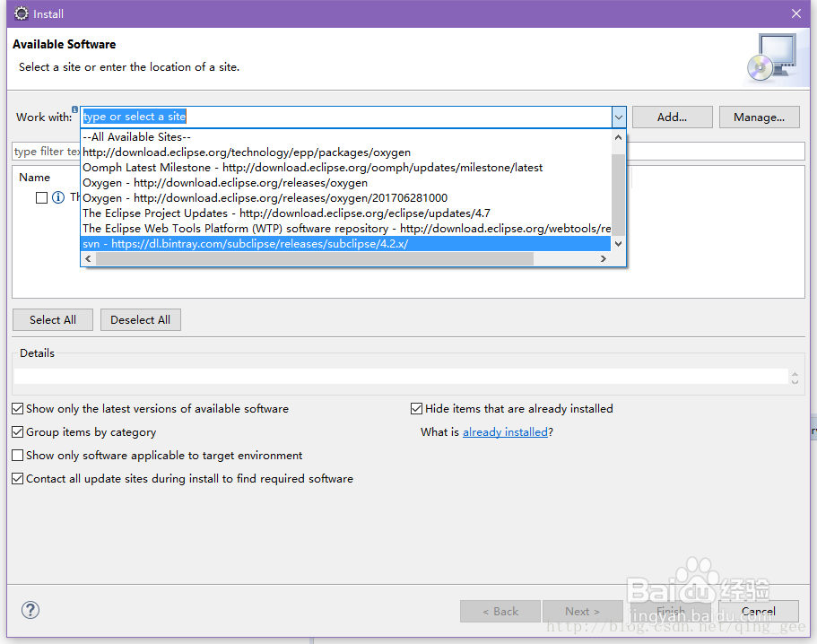Select epp/packages/oxygen site entry

[346, 152]
